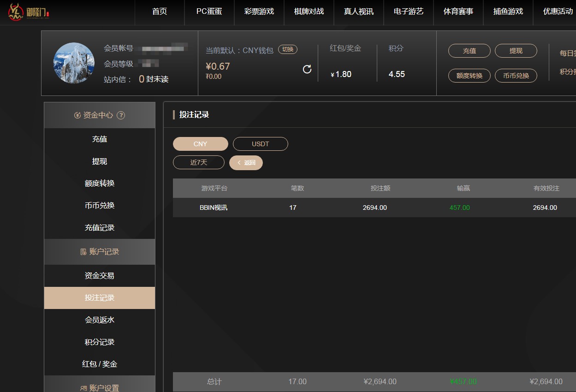Image resolution: width=576 pixels, height=392 pixels.
Task: Click the 切换 wallet switch control
Action: pyautogui.click(x=287, y=49)
